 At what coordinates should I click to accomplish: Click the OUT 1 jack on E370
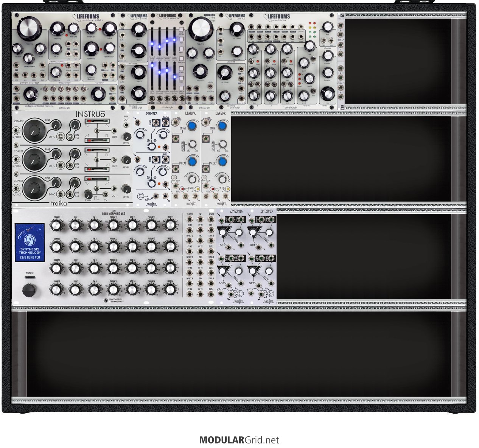click(211, 230)
